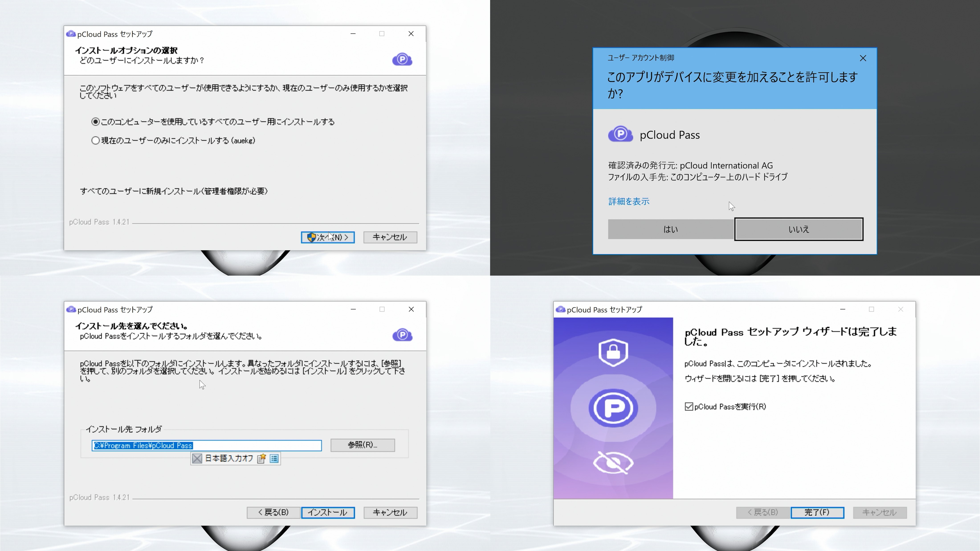The height and width of the screenshot is (551, 980).
Task: Click title bar pCloud icon of install options window
Action: tap(71, 34)
